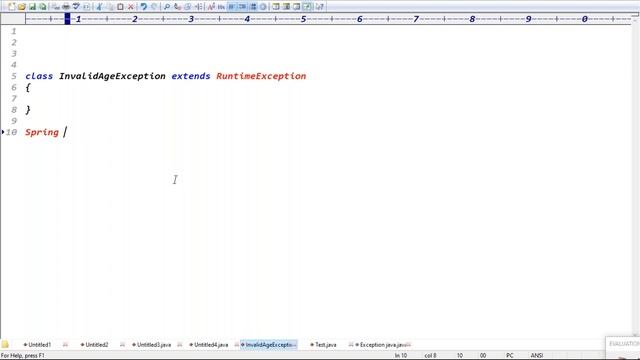Click the word 'Spring' on line 10
This screenshot has width=640, height=360.
42,132
